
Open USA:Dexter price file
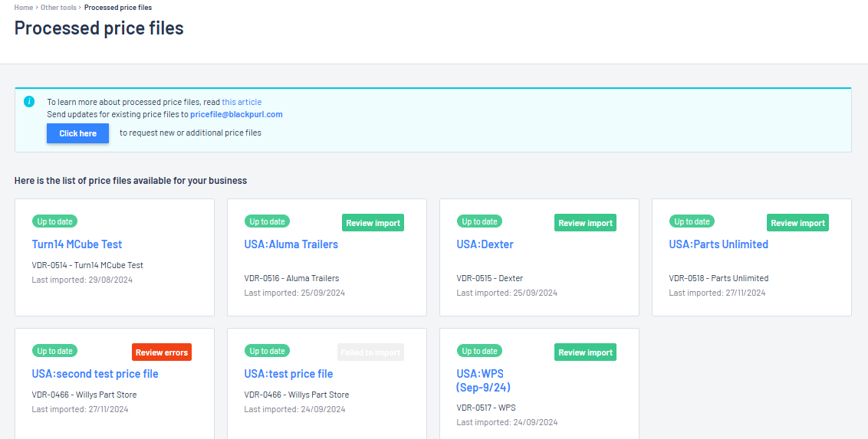point(485,244)
